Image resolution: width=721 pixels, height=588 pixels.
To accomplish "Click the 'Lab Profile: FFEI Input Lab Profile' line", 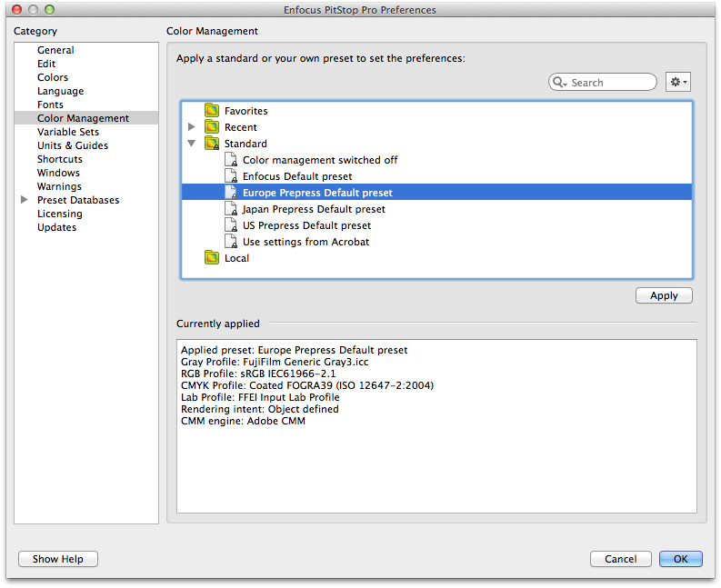I will 260,397.
